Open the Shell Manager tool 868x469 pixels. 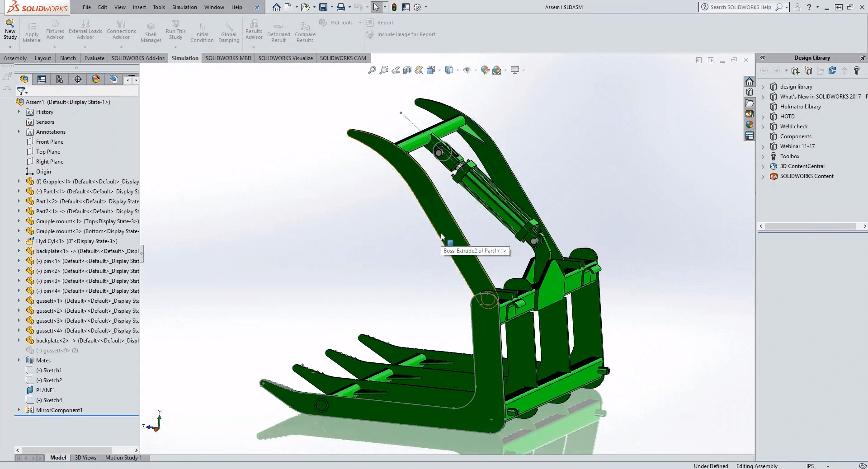click(151, 31)
